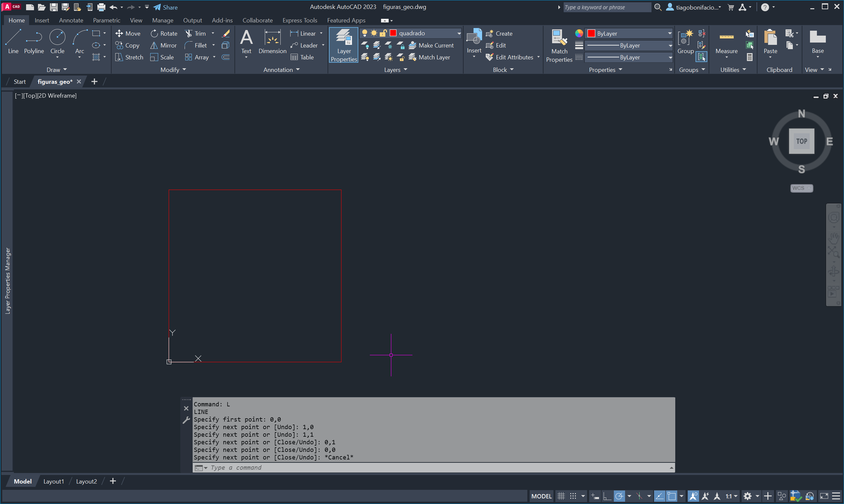
Task: Switch to the Annotate ribbon tab
Action: [71, 20]
